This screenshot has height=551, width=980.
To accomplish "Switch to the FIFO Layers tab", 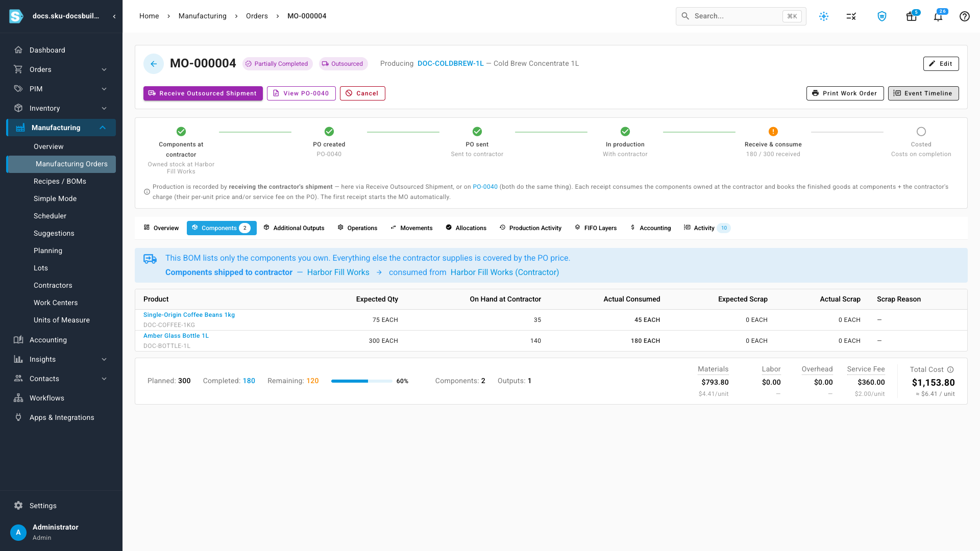I will pyautogui.click(x=596, y=228).
